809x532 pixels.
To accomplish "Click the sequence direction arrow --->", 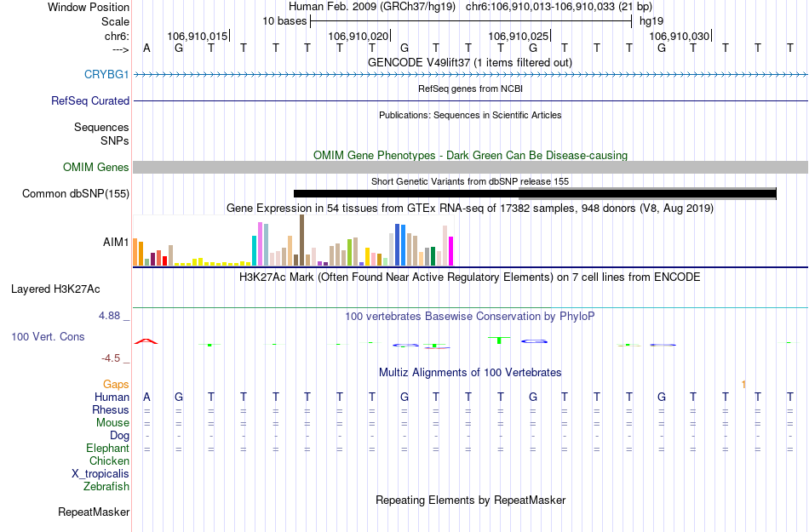I will [121, 49].
